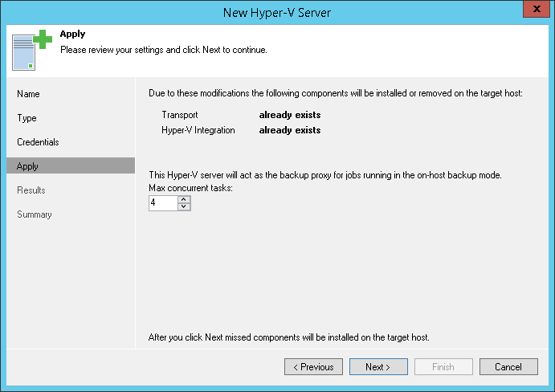Select the Type step in sidebar
Image resolution: width=555 pixels, height=392 pixels.
point(27,118)
